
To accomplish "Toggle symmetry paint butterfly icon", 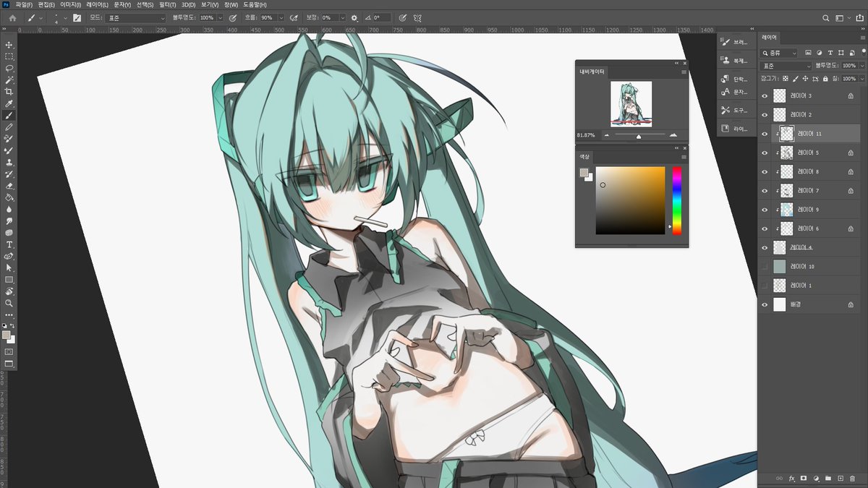I will coord(418,17).
